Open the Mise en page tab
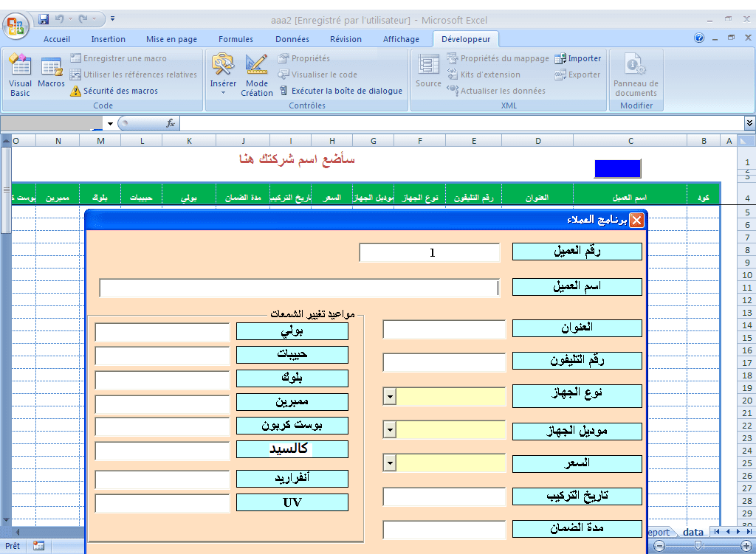This screenshot has width=756, height=554. click(171, 39)
